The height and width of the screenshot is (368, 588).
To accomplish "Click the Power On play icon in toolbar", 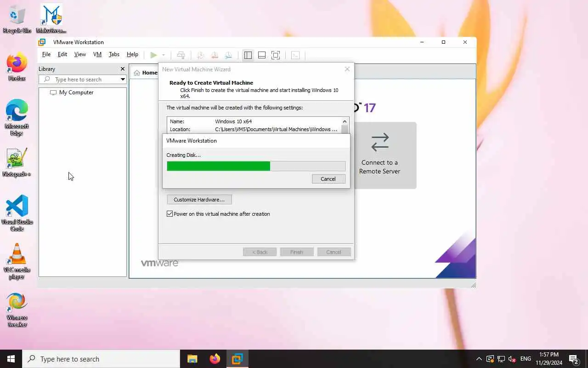I will [153, 55].
